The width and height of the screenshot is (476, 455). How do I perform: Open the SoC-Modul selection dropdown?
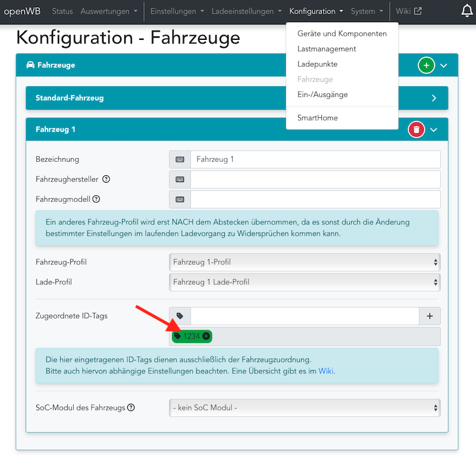tap(305, 408)
